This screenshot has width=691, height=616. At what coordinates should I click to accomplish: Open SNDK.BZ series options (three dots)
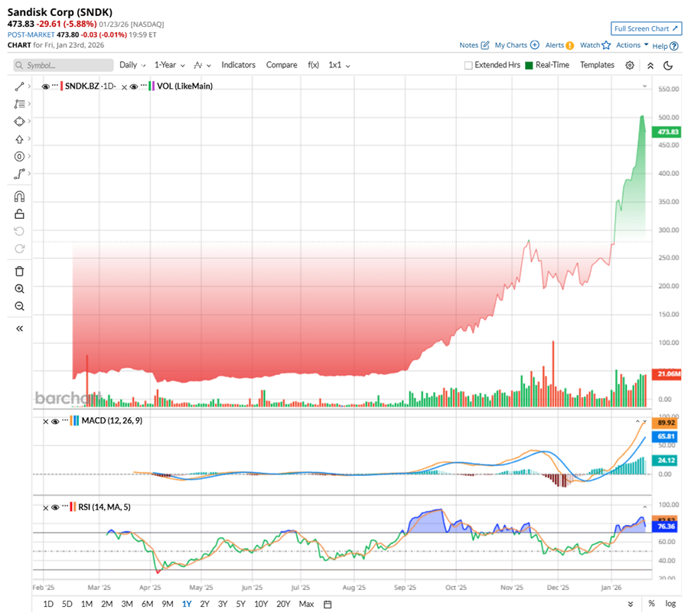click(55, 86)
